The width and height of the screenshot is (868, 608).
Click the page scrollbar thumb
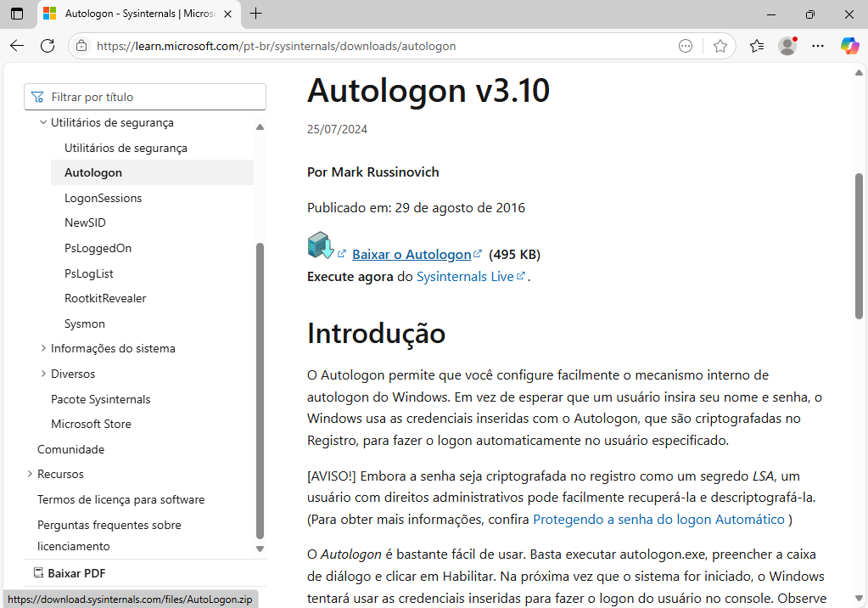[860, 246]
